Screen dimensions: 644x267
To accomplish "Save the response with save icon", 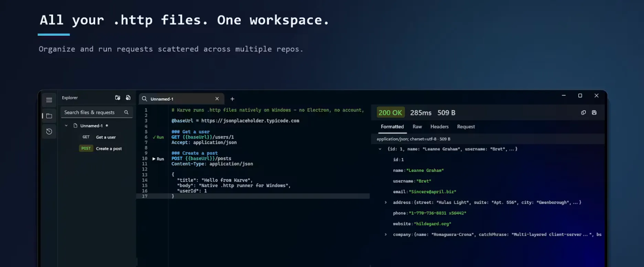I will (594, 113).
